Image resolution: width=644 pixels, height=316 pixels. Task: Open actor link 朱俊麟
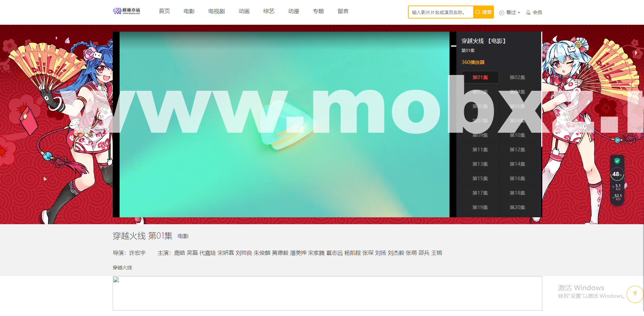click(262, 253)
